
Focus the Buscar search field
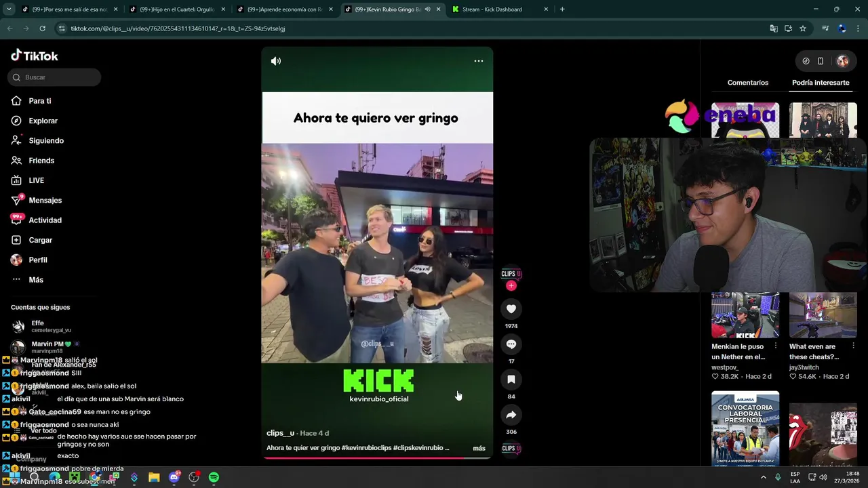[54, 77]
